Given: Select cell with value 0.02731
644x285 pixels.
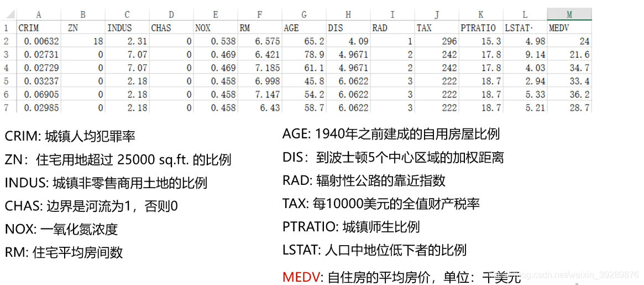Looking at the screenshot, I should 39,55.
